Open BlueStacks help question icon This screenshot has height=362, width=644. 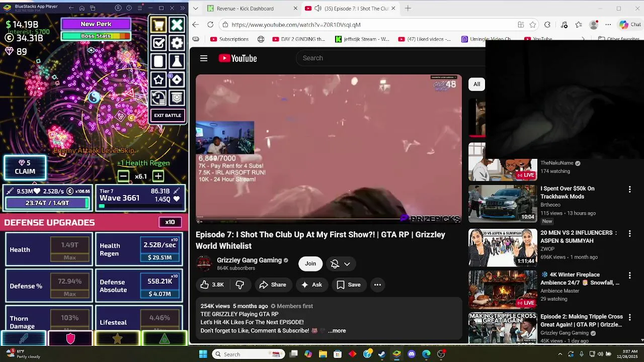pyautogui.click(x=129, y=8)
